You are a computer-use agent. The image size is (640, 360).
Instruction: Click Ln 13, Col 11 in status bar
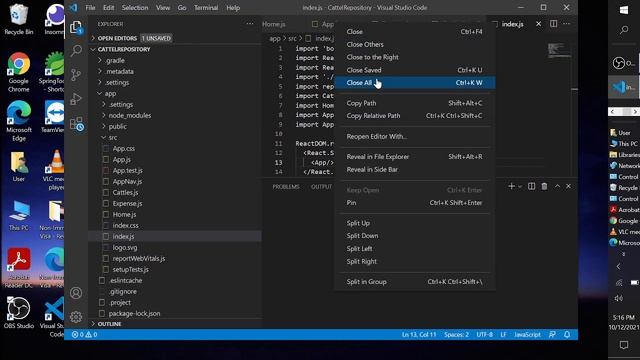tap(419, 334)
